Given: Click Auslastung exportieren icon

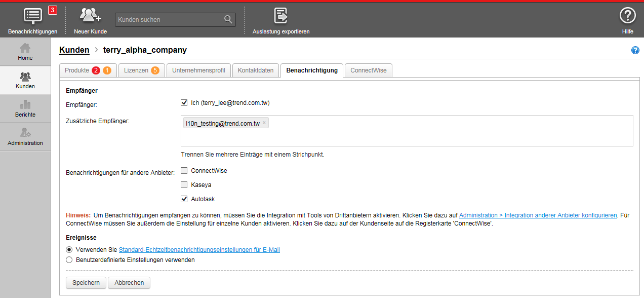Looking at the screenshot, I should click(x=281, y=16).
